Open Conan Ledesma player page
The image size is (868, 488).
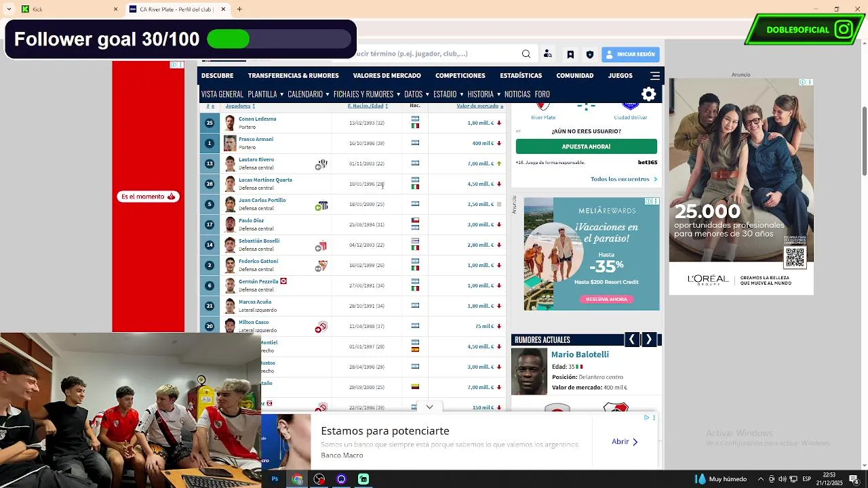(257, 119)
